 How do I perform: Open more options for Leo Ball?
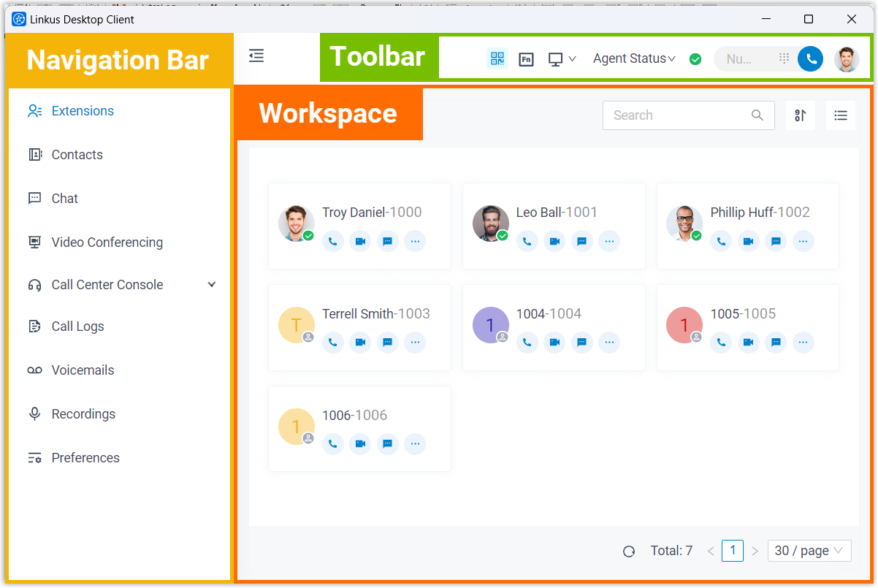click(x=609, y=241)
